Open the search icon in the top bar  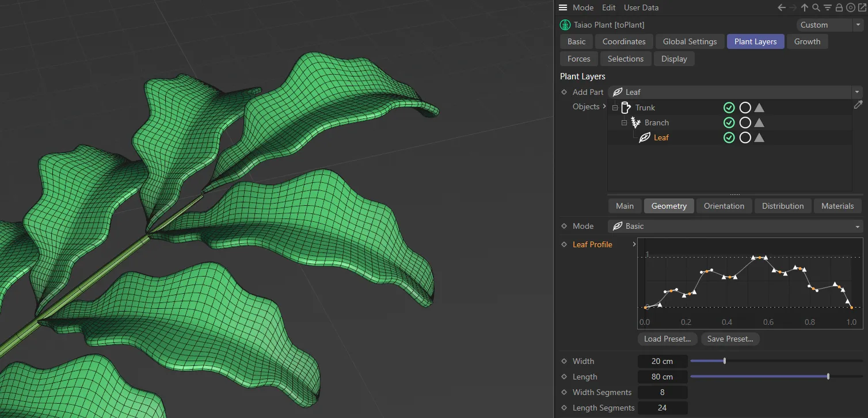tap(816, 7)
